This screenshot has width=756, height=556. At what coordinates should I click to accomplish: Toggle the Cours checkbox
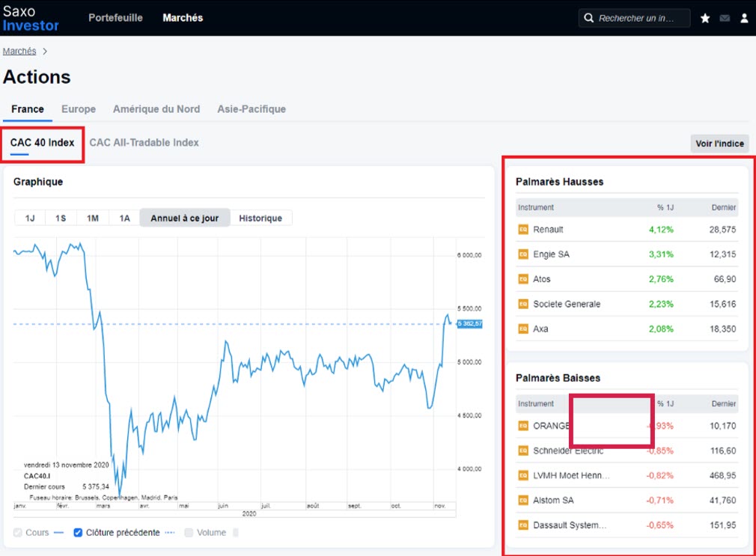(x=18, y=532)
